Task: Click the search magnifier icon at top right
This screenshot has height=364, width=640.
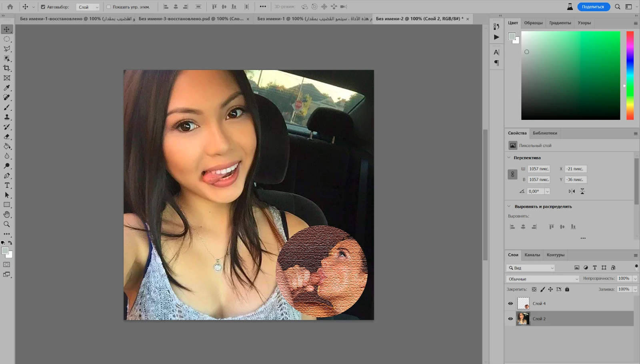Action: coord(618,7)
